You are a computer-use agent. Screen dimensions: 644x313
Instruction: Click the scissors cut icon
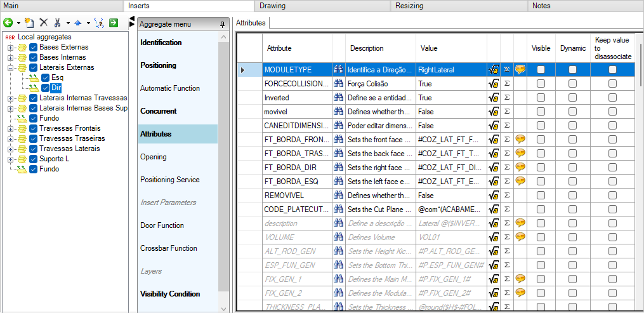click(58, 23)
